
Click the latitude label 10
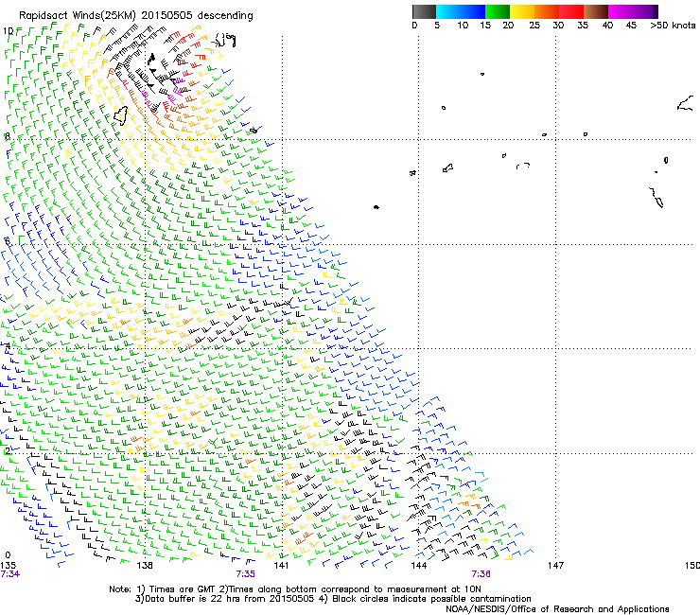(8, 31)
